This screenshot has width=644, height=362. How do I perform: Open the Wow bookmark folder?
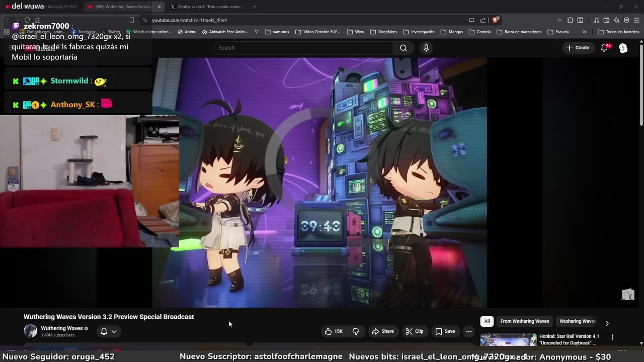356,32
